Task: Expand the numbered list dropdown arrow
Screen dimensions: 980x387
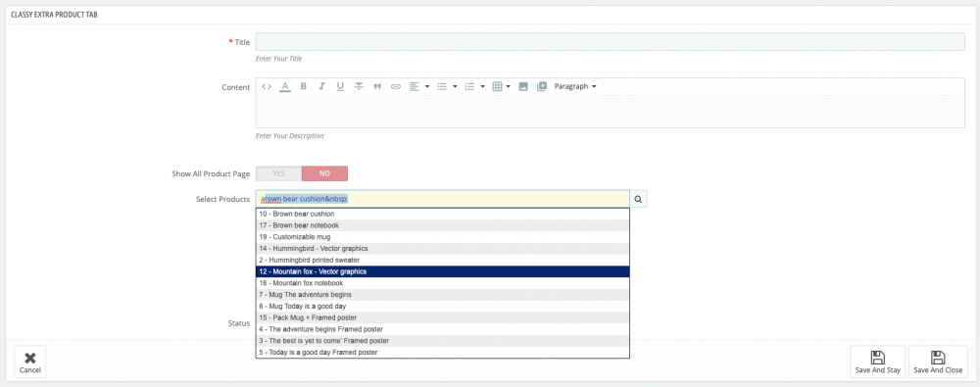Action: click(x=483, y=86)
